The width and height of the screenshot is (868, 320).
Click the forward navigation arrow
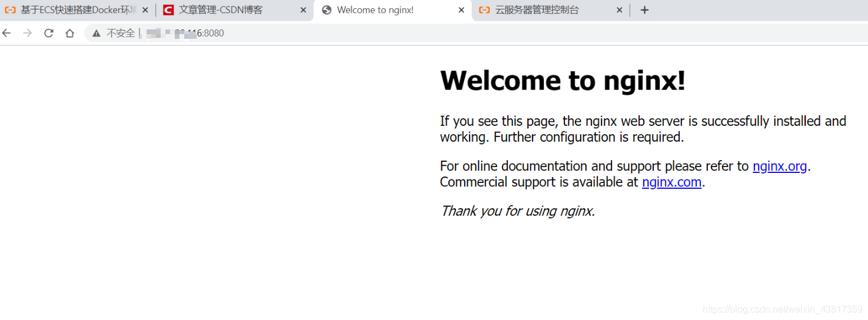coord(27,33)
